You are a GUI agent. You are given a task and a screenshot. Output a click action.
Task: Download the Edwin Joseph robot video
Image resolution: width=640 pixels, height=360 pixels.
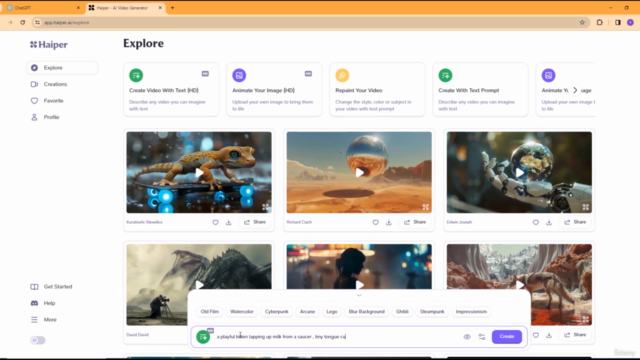[549, 222]
